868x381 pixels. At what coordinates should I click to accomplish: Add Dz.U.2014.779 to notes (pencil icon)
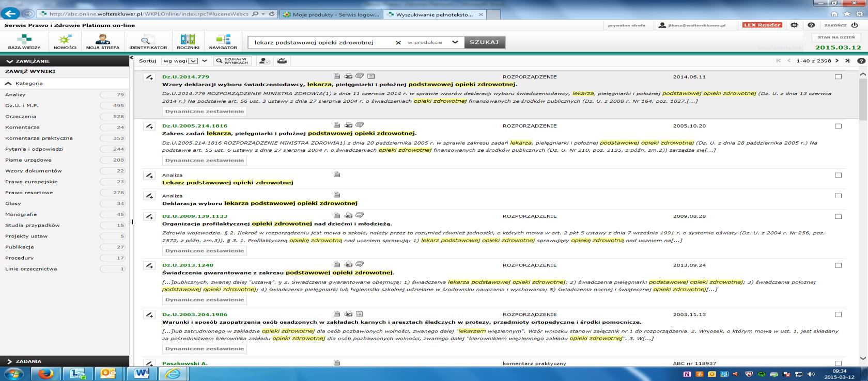click(149, 77)
